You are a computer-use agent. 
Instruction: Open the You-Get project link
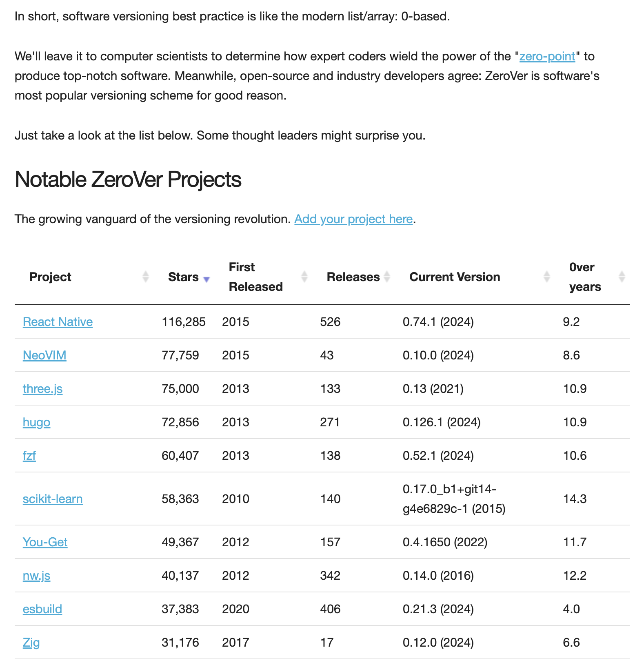click(x=45, y=542)
